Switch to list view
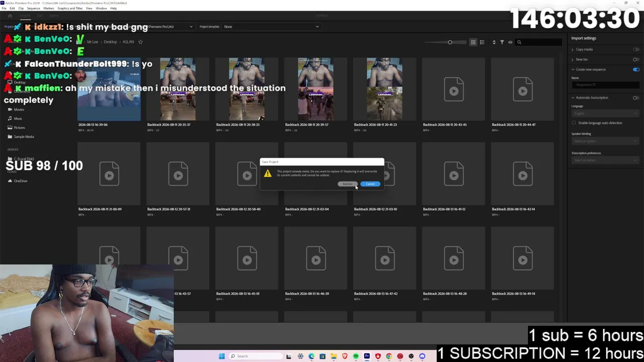Image resolution: width=644 pixels, height=362 pixels. click(482, 42)
